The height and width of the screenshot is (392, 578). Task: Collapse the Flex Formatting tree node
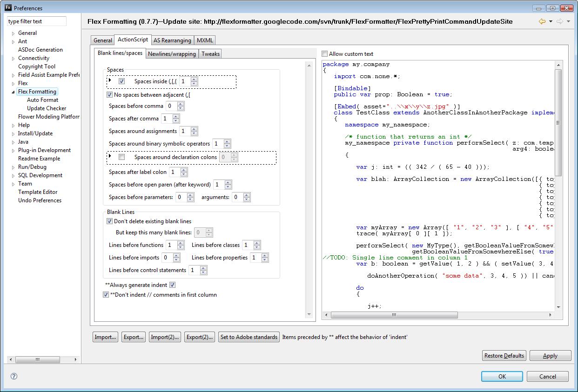[13, 92]
